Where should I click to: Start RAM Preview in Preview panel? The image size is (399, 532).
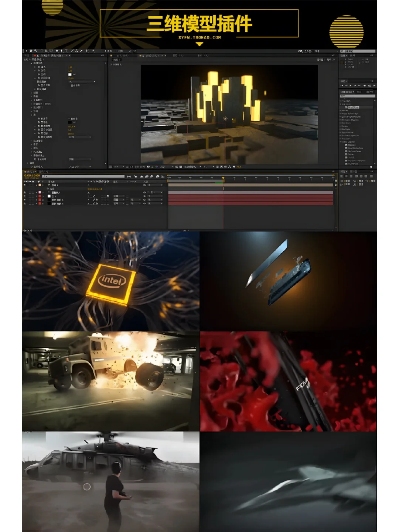tap(374, 85)
